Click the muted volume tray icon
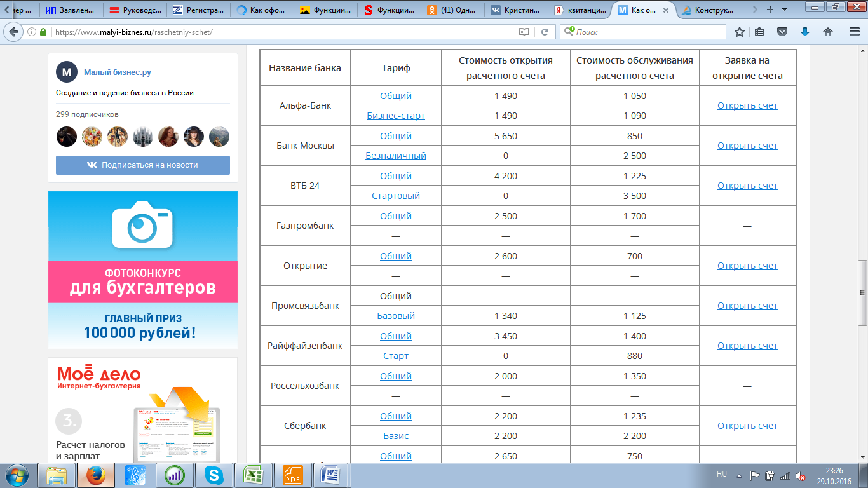This screenshot has height=488, width=868. coord(801,475)
